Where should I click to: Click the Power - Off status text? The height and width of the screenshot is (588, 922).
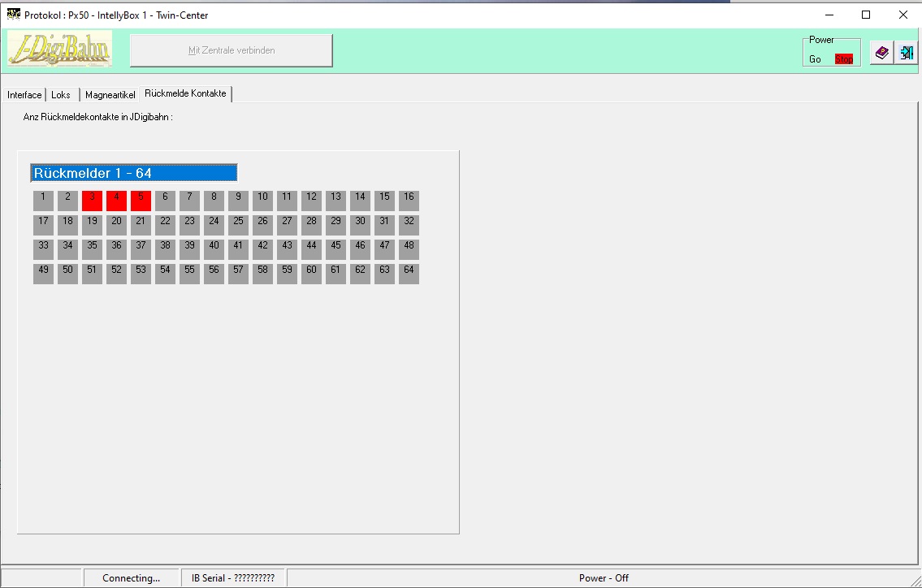[x=604, y=578]
